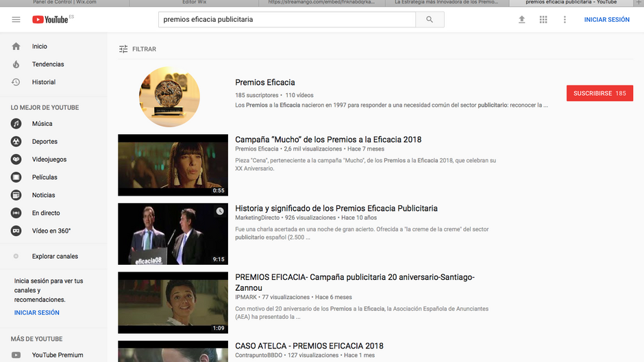This screenshot has width=644, height=362.
Task: Select the premios eficacia publicitaria YouTube tab
Action: coord(571,3)
